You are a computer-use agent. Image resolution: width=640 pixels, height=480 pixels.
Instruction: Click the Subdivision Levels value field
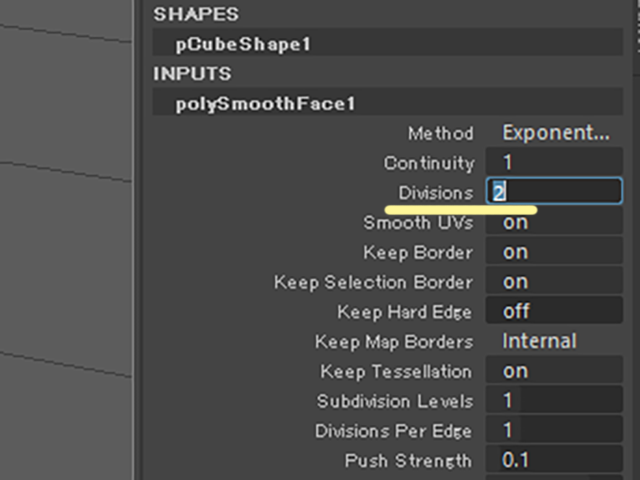point(554,400)
